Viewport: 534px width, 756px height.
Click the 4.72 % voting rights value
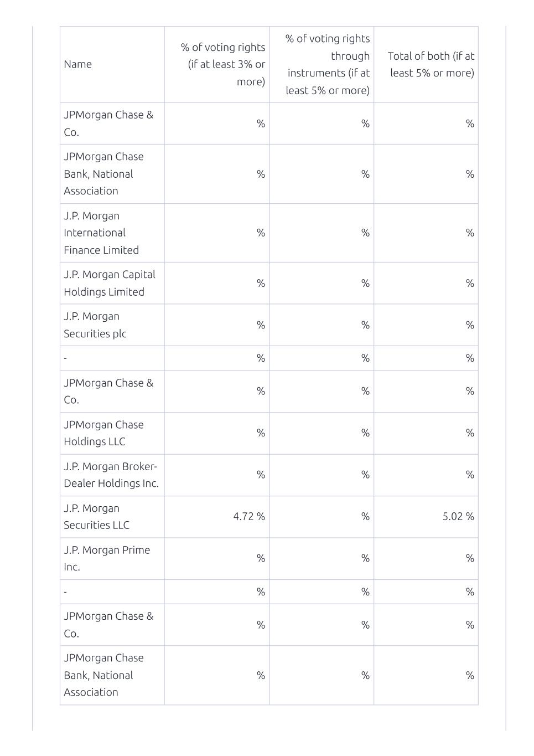pyautogui.click(x=249, y=517)
